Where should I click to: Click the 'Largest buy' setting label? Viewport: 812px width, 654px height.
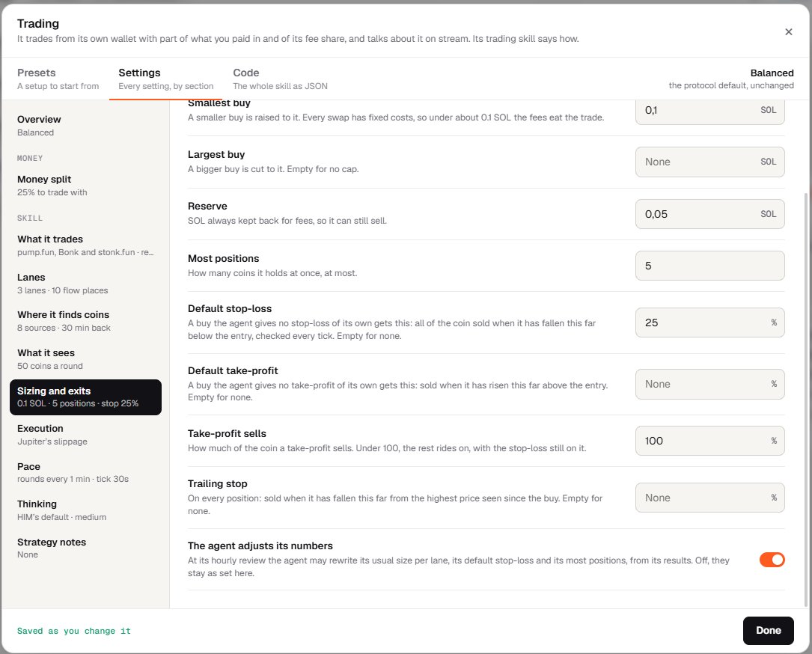click(216, 154)
